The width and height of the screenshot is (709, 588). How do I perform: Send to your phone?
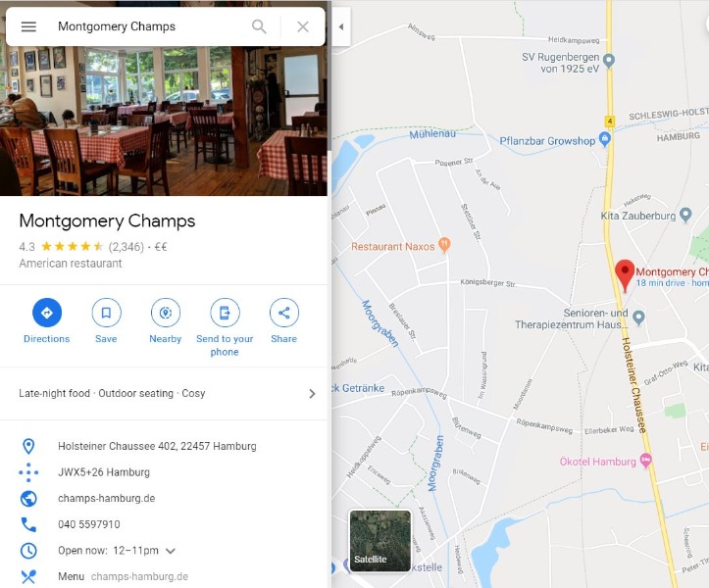tap(225, 327)
